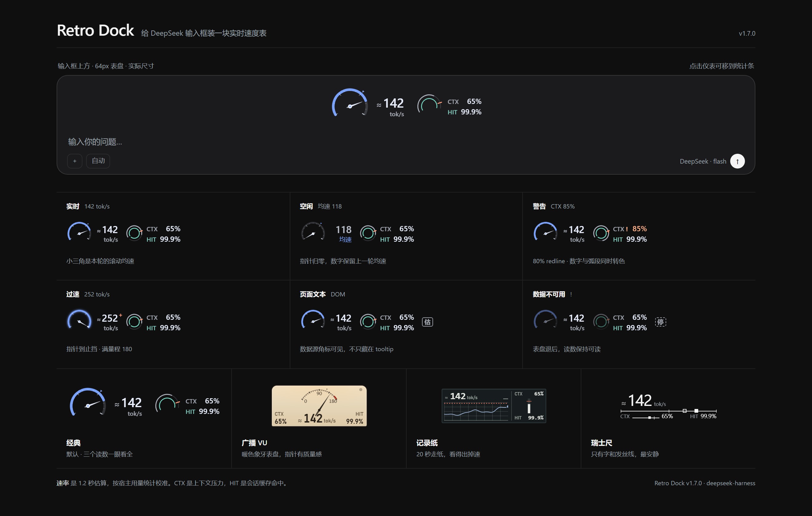The height and width of the screenshot is (516, 812).
Task: Click the 小三角是本轮的滚动均速 caption
Action: coord(100,261)
